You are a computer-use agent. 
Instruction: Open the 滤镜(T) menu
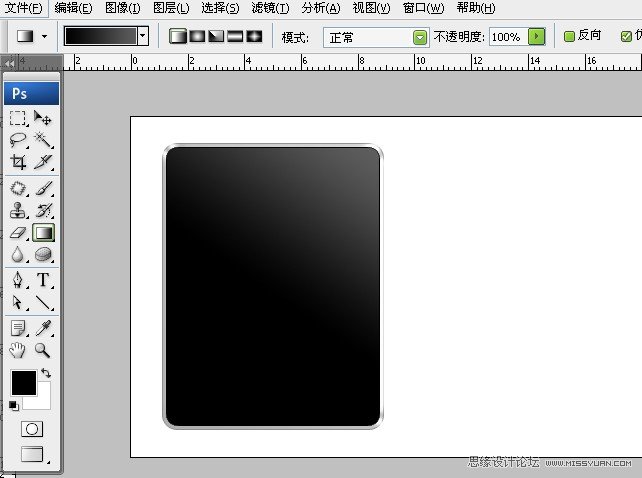[270, 8]
